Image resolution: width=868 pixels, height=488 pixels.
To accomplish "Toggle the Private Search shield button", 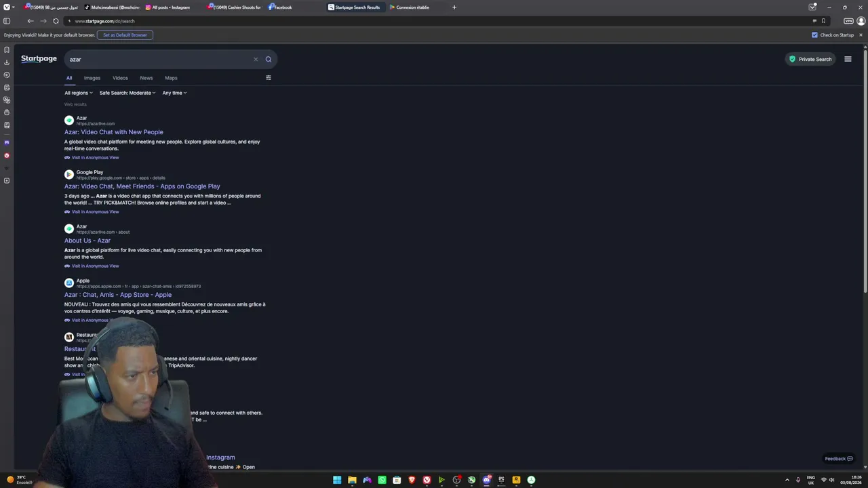I will point(810,59).
